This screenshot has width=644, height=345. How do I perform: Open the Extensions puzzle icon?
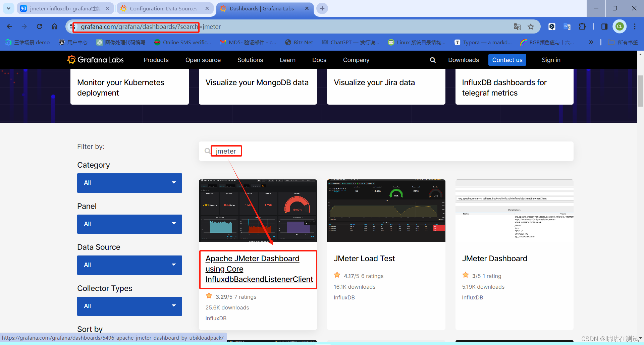pos(582,26)
